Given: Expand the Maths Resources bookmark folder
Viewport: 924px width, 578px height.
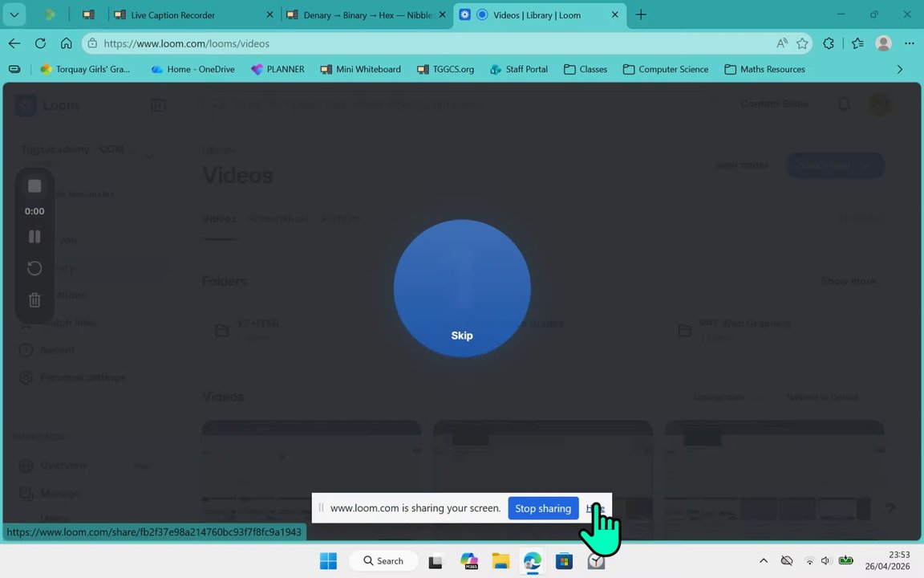Looking at the screenshot, I should (x=764, y=69).
